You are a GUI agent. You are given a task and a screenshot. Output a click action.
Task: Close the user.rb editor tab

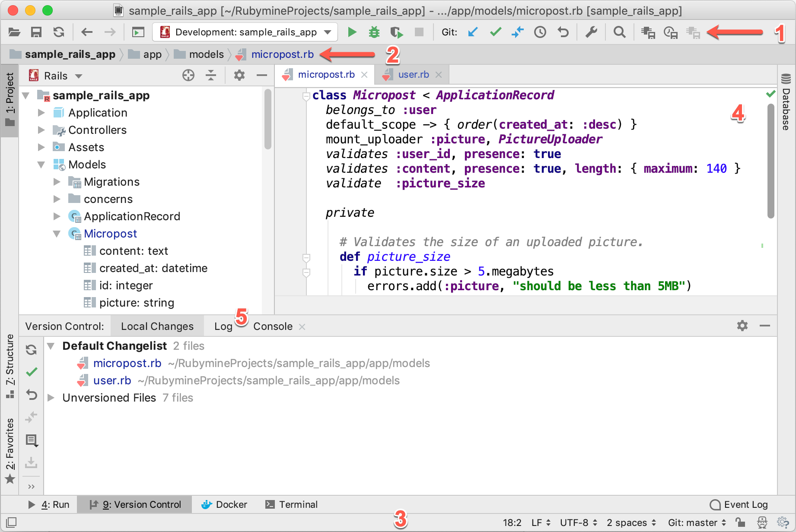click(439, 75)
